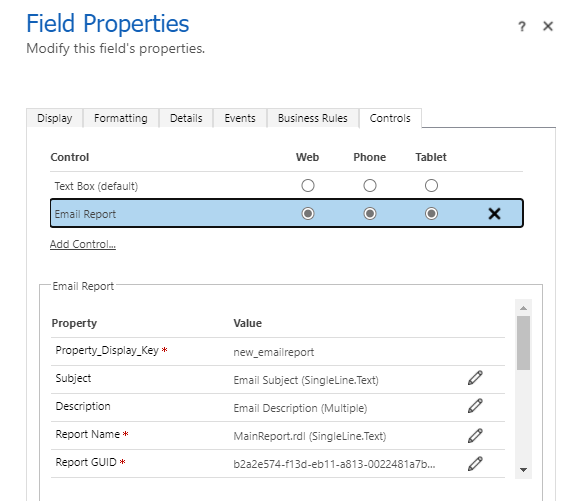The width and height of the screenshot is (582, 501).
Task: Switch to the Events tab
Action: (240, 118)
